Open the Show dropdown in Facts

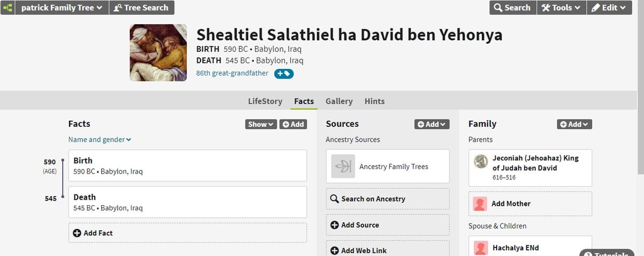pos(261,124)
